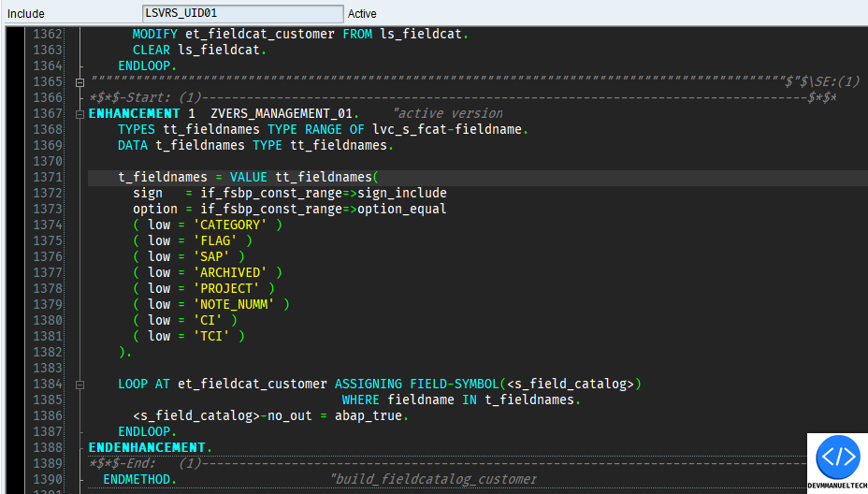Click the CLEAR statement on line 1363
The width and height of the screenshot is (868, 494).
pyautogui.click(x=152, y=50)
